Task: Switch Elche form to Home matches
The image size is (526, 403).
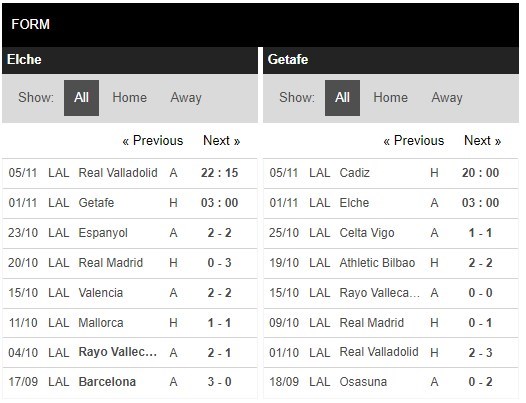Action: pyautogui.click(x=129, y=98)
